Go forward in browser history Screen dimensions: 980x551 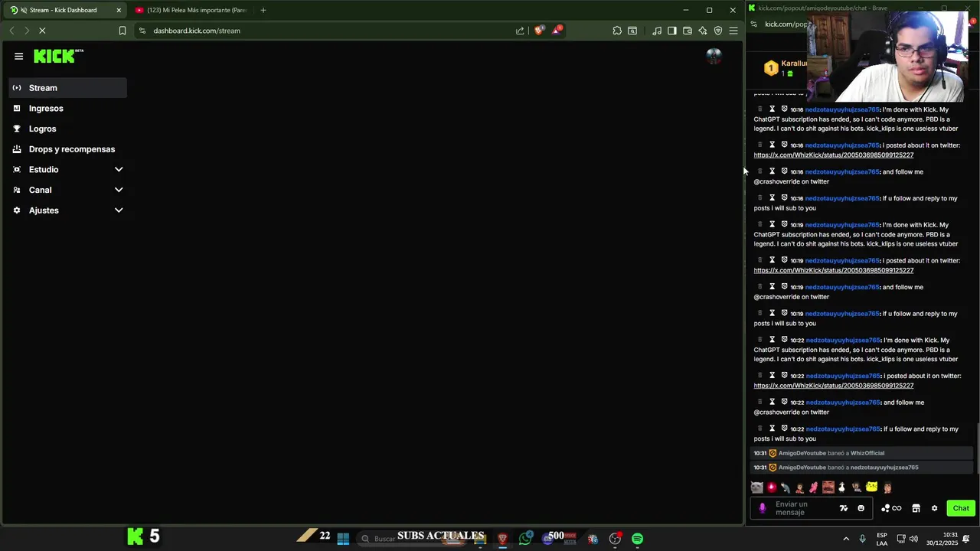coord(26,31)
